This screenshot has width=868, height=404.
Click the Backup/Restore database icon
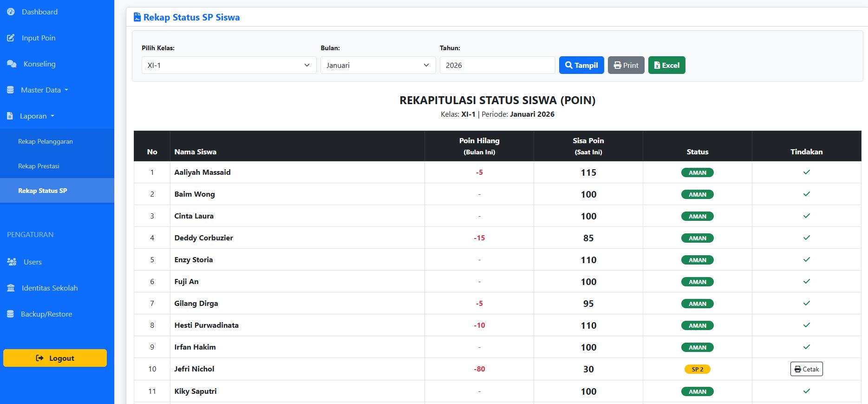click(10, 314)
